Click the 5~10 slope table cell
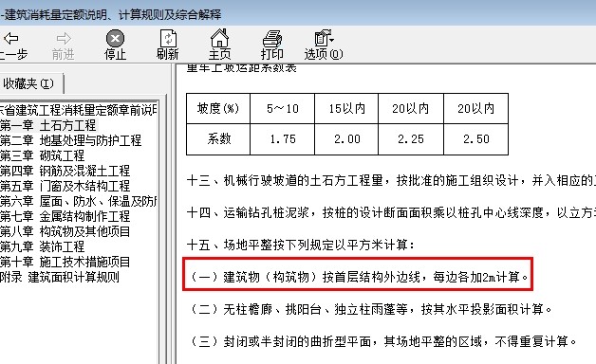The width and height of the screenshot is (596, 364). (283, 109)
